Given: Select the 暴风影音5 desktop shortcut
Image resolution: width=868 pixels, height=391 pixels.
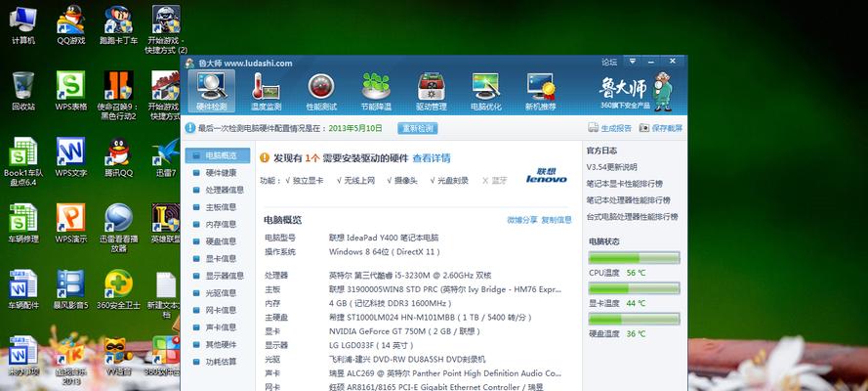Looking at the screenshot, I should (71, 289).
